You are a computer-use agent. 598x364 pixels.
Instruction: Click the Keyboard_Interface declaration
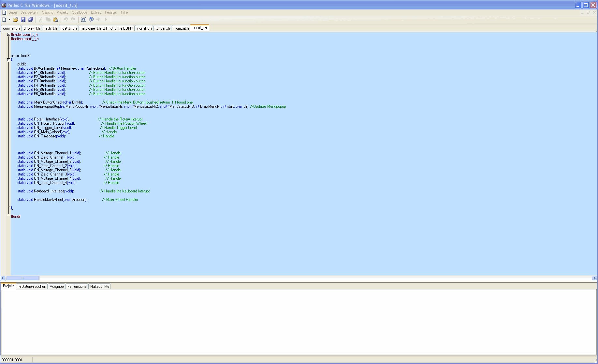point(46,191)
